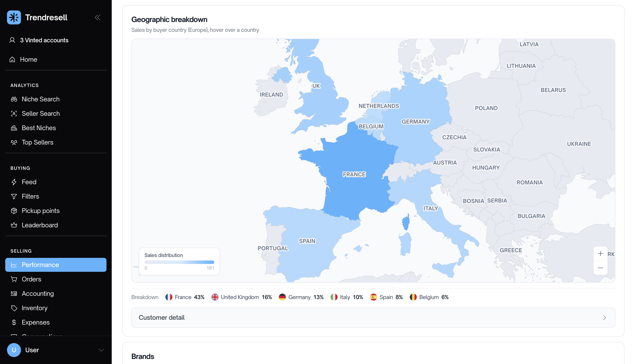Click the Best Niches chart icon
Screen dimensions: 635x364
pyautogui.click(x=14, y=128)
